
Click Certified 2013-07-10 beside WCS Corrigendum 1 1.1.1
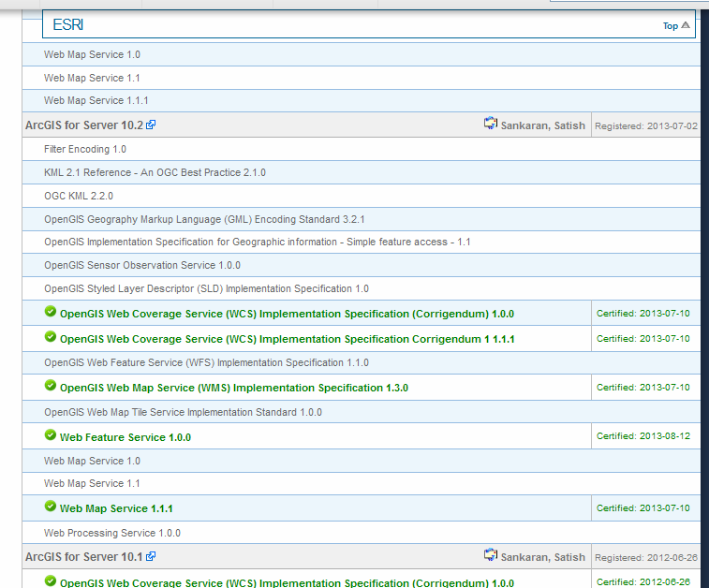click(x=643, y=339)
